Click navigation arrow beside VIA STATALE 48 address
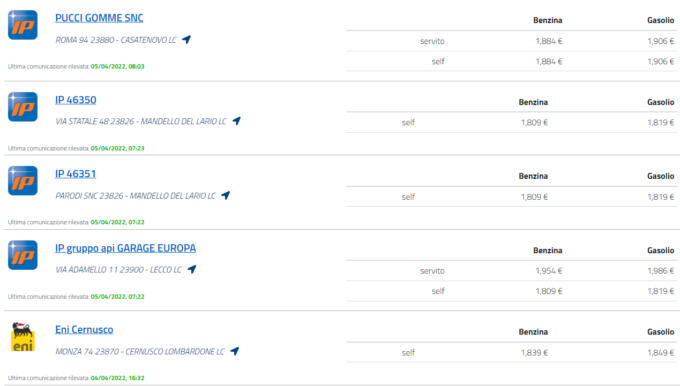Viewport: 680px width, 386px height. pos(236,121)
